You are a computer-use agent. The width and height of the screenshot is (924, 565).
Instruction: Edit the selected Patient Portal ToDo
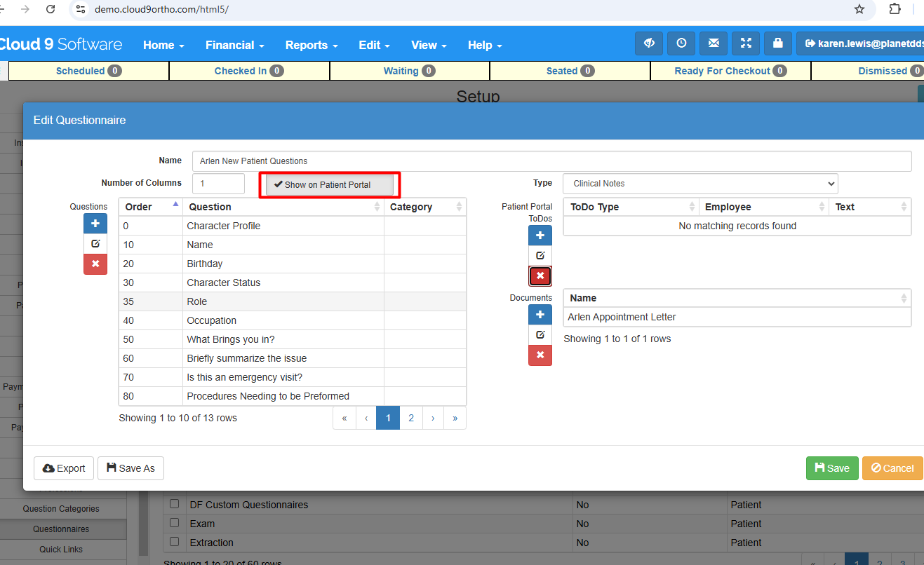(540, 256)
